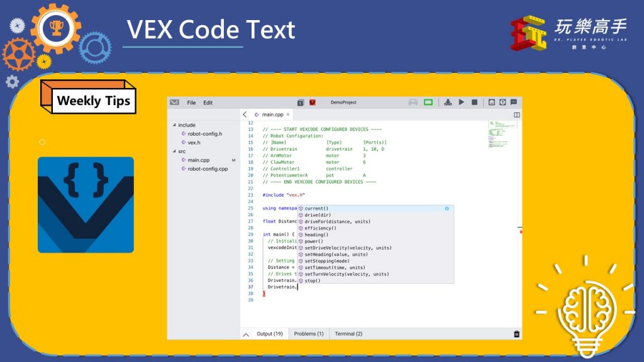Click the C file icon beside robot-config.cpp
The image size is (644, 362).
tap(184, 168)
